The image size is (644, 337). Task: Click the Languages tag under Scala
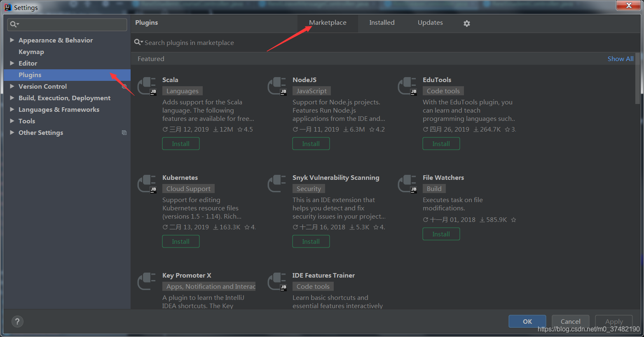pyautogui.click(x=183, y=91)
